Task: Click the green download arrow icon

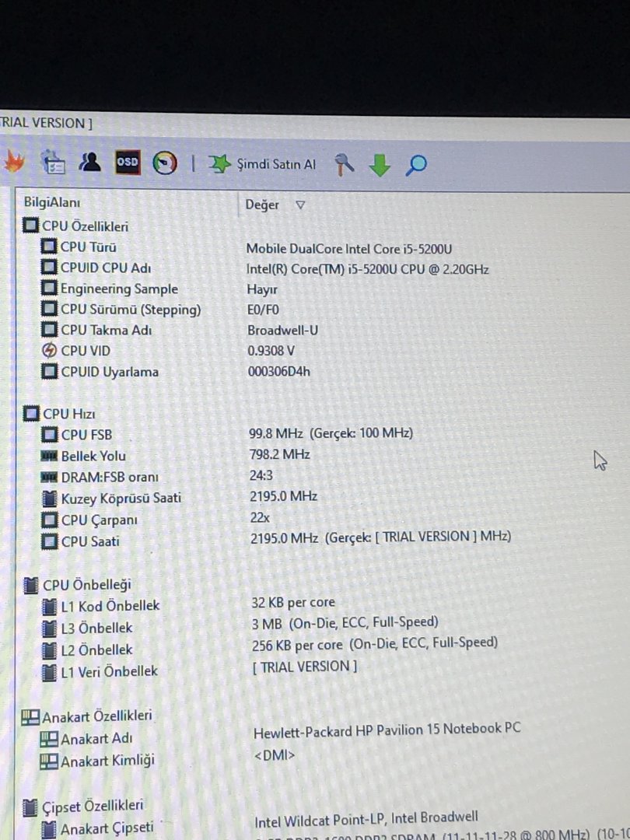Action: [x=380, y=165]
